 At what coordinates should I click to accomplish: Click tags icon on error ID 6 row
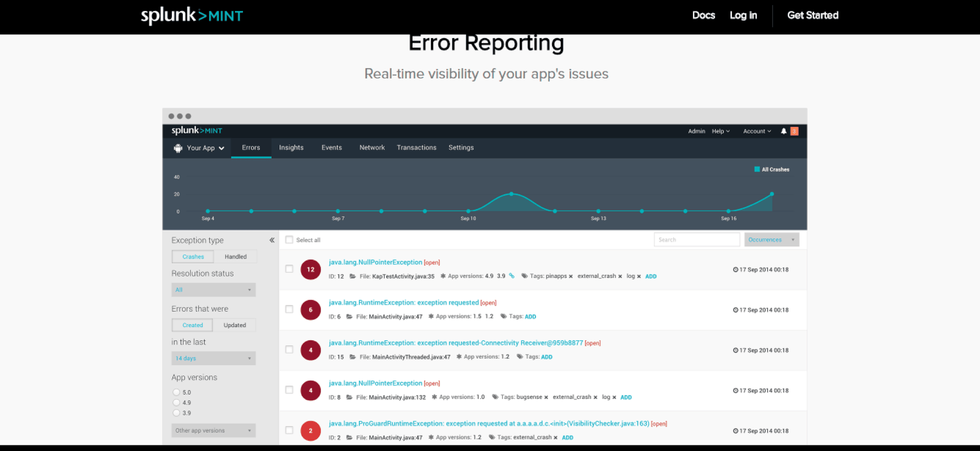[x=503, y=316]
